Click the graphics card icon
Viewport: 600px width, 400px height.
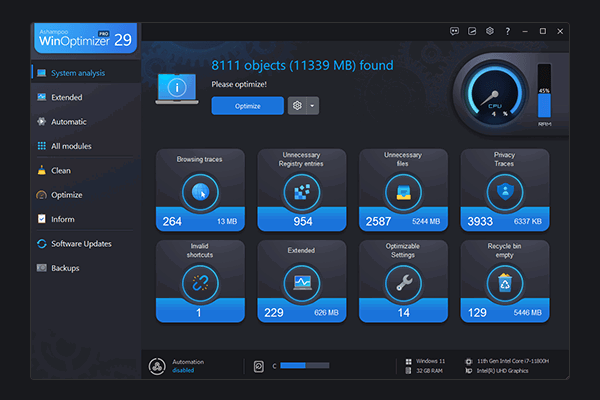pos(469,371)
